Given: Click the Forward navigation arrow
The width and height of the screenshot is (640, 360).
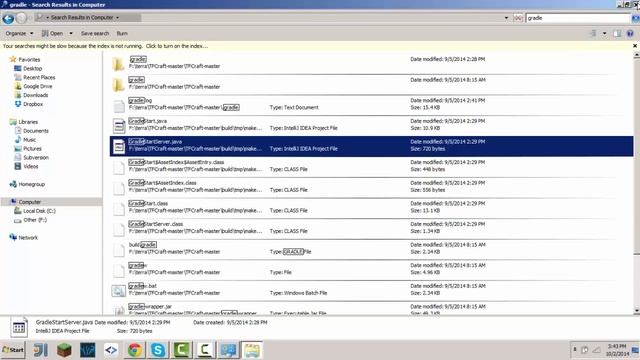Looking at the screenshot, I should [22, 18].
